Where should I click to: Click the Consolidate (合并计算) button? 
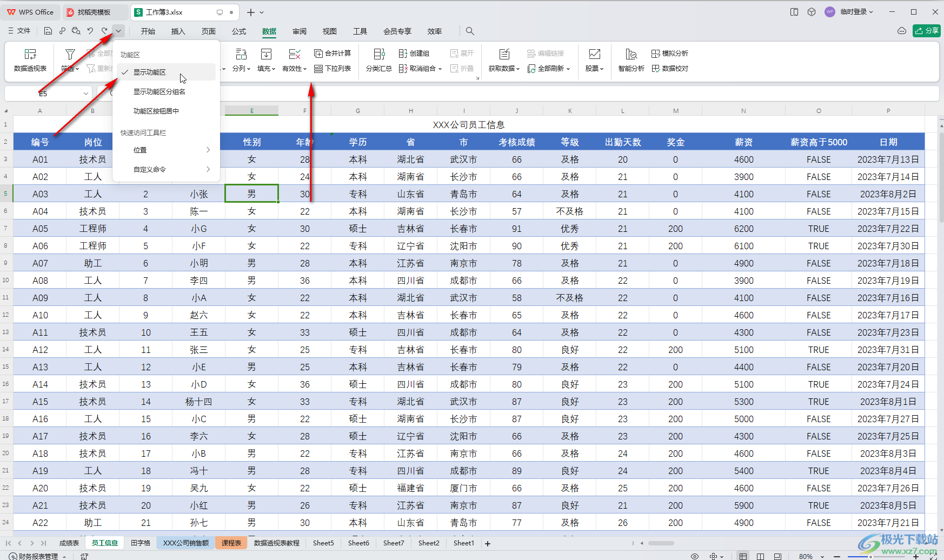coord(333,53)
